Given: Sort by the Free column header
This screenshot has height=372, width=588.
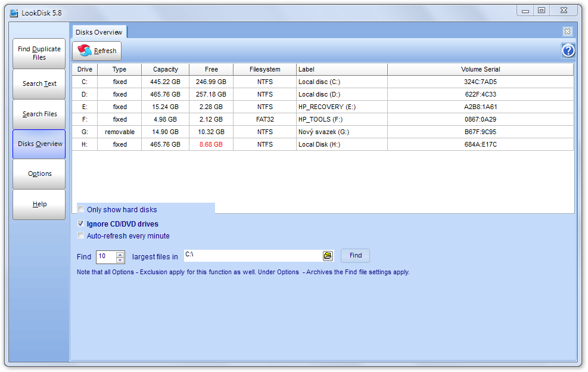Looking at the screenshot, I should click(211, 69).
